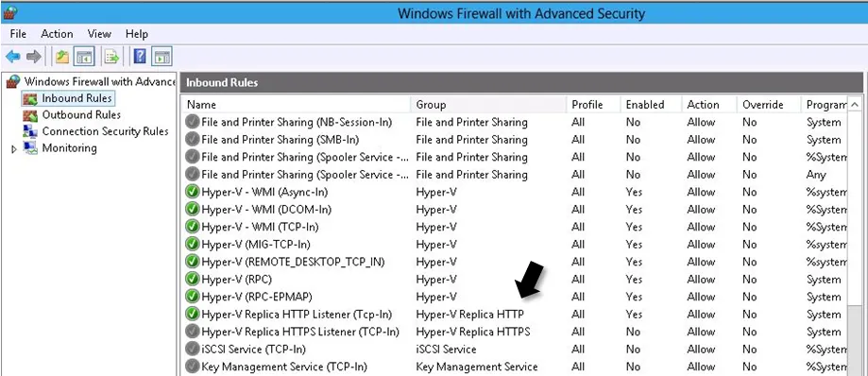Click the Hyper-V Replica HTTPS group cell

point(473,332)
